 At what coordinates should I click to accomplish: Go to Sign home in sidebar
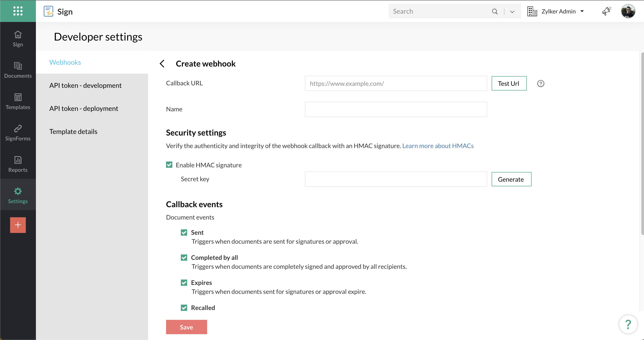point(18,39)
